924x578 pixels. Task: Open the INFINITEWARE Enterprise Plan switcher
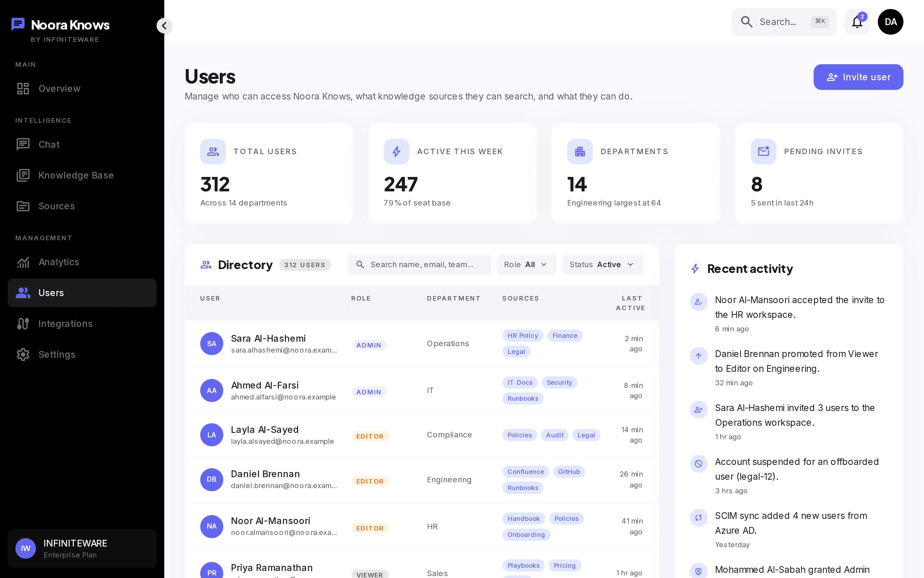pyautogui.click(x=82, y=548)
